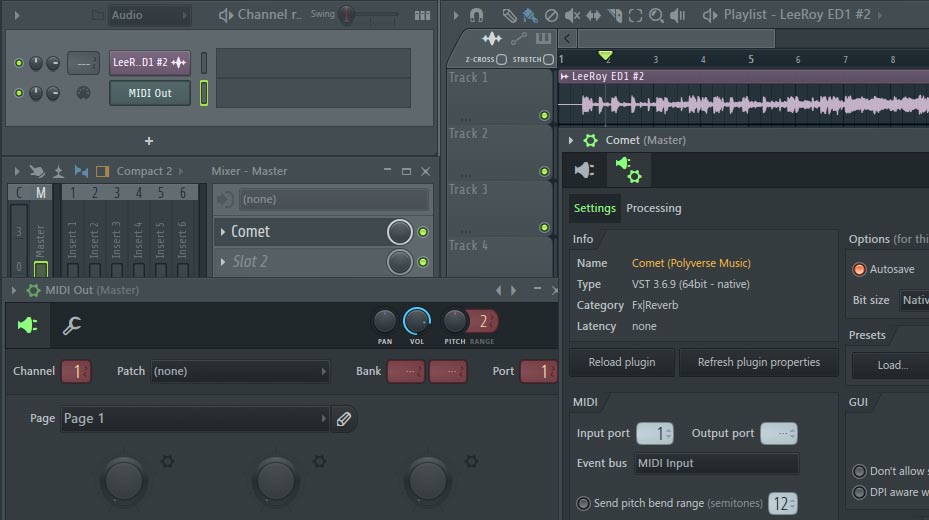Click the Swing slider knob

[347, 15]
